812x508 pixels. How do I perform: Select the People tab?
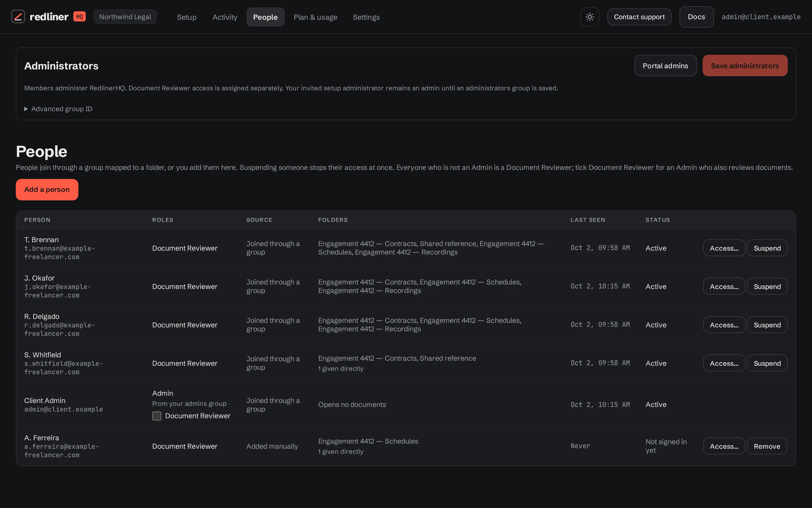[265, 17]
